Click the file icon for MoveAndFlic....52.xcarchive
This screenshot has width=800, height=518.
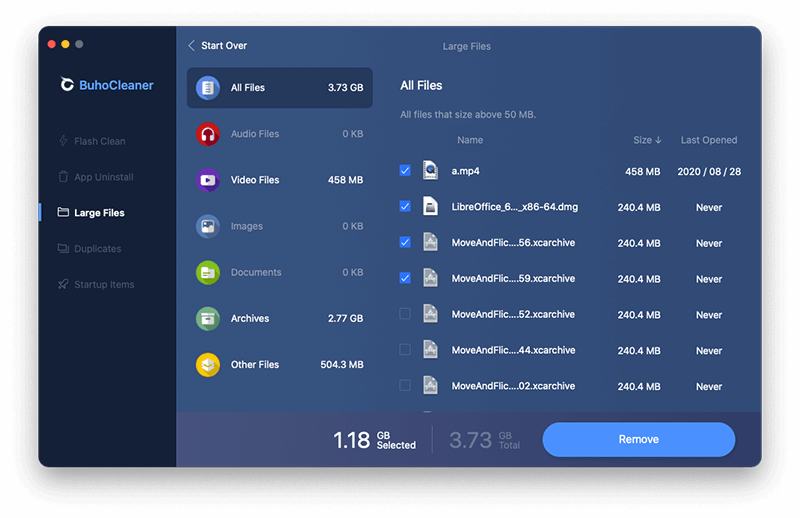[430, 313]
